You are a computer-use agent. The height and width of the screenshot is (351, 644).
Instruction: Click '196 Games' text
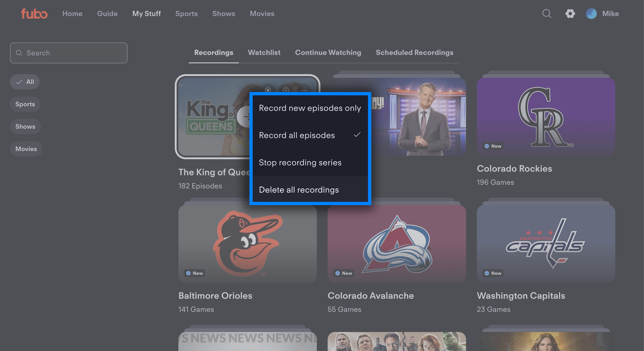pos(495,182)
